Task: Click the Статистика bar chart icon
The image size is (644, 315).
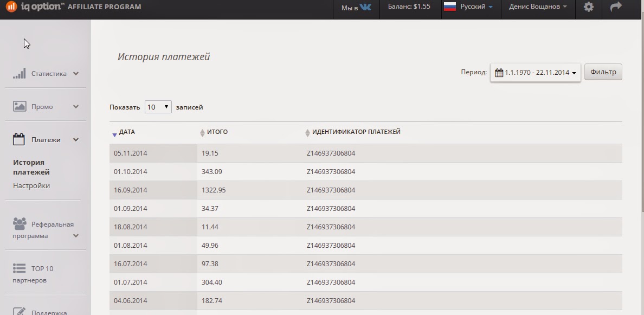Action: coord(20,74)
